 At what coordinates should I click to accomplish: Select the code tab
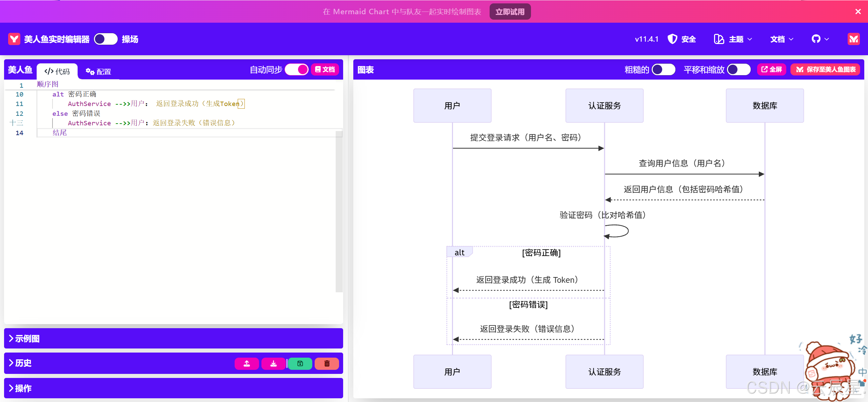(57, 71)
